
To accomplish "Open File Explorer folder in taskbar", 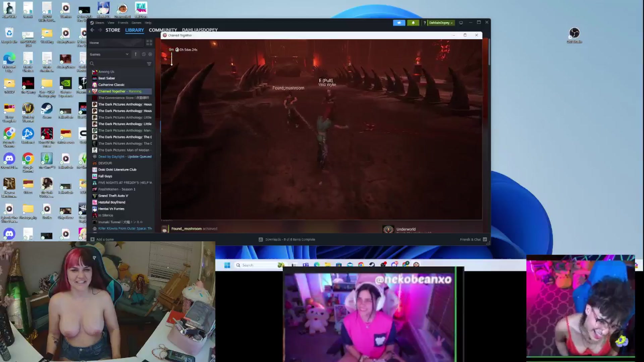I will [x=328, y=265].
